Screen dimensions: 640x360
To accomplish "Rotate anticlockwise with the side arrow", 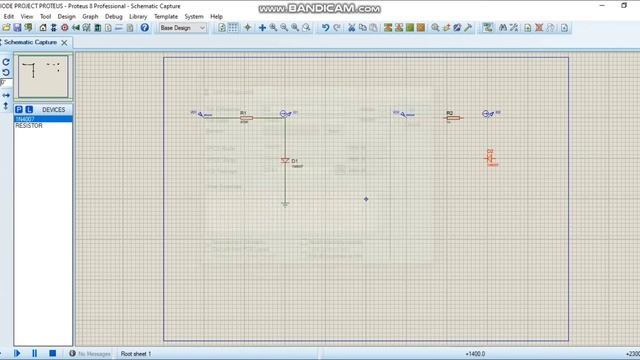I will pyautogui.click(x=6, y=72).
